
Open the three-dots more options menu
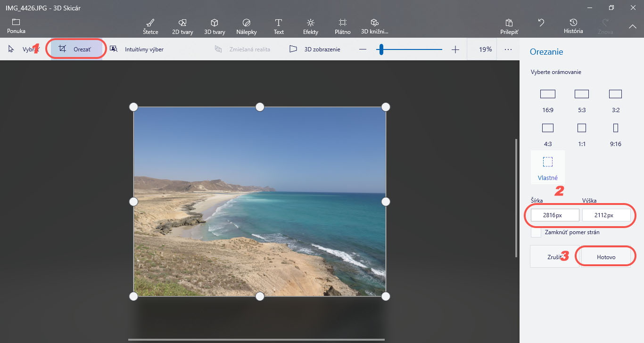click(x=508, y=49)
